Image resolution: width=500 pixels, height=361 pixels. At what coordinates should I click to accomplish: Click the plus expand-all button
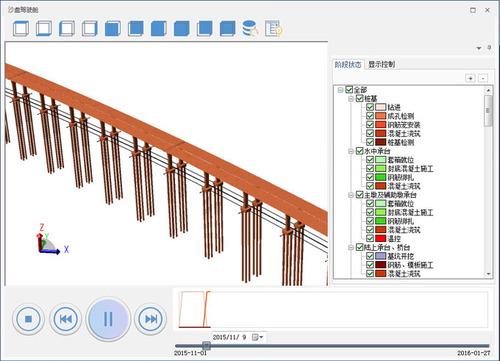[470, 78]
